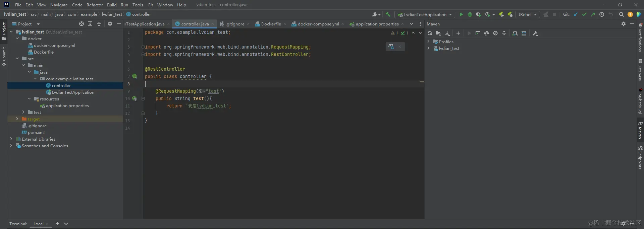Image resolution: width=644 pixels, height=229 pixels.
Task: Collapse the resources folder
Action: 29,99
